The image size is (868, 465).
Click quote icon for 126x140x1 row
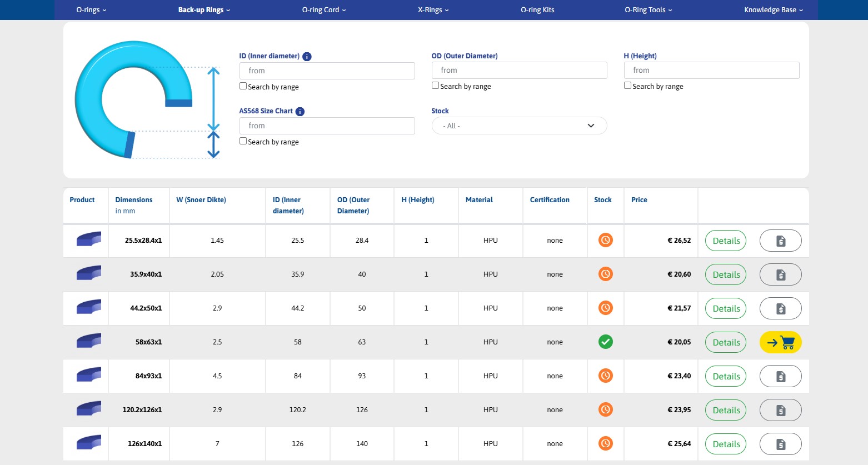point(780,444)
